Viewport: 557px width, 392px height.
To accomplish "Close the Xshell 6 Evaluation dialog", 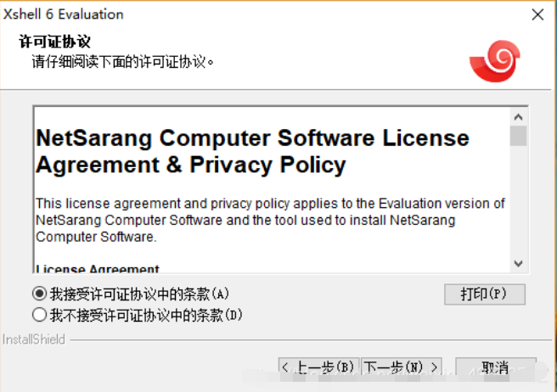I will tap(537, 14).
